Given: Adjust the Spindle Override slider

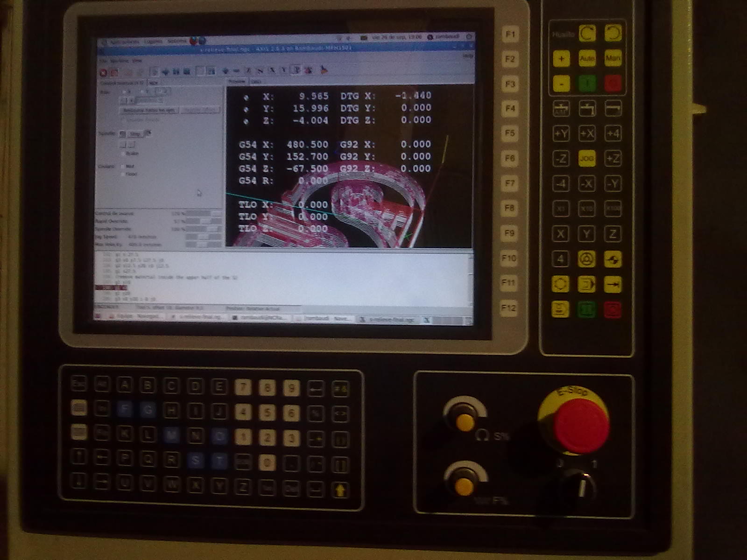Looking at the screenshot, I should click(204, 229).
